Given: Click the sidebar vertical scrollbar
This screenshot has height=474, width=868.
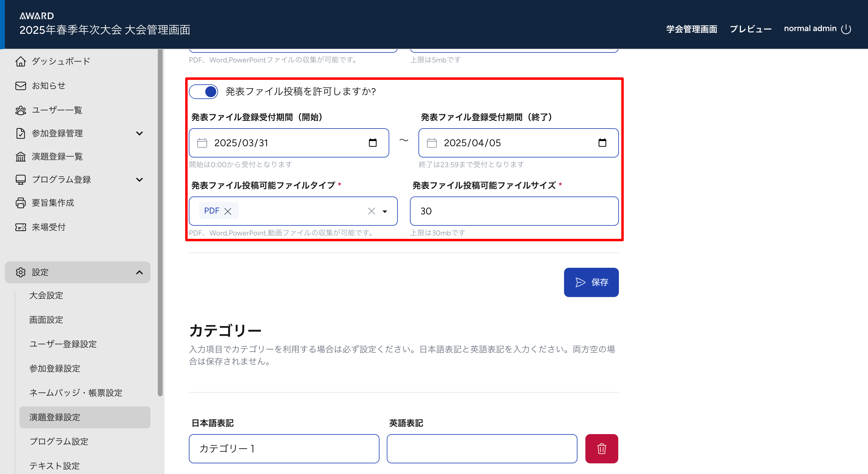Looking at the screenshot, I should 160,222.
